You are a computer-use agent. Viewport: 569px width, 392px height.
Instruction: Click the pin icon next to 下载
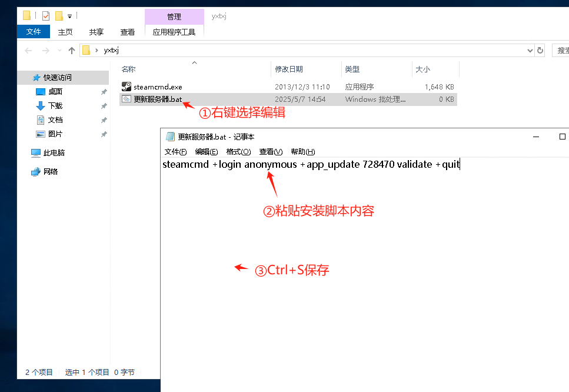click(104, 106)
